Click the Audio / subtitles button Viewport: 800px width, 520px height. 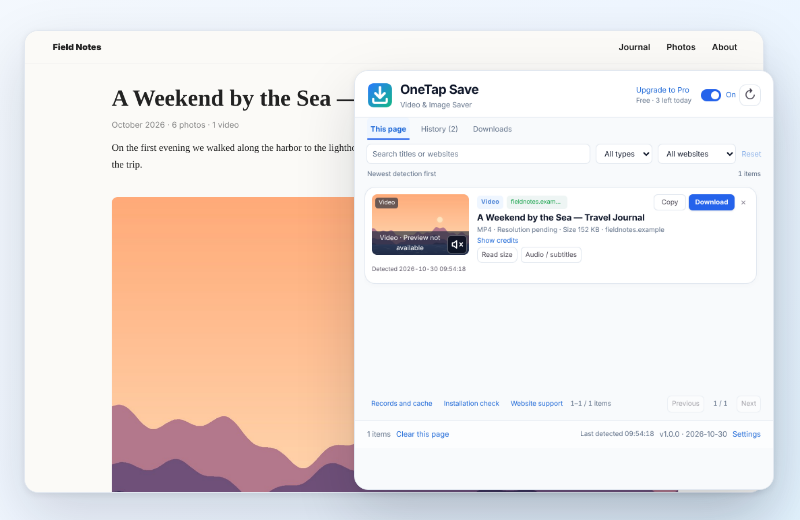(551, 255)
